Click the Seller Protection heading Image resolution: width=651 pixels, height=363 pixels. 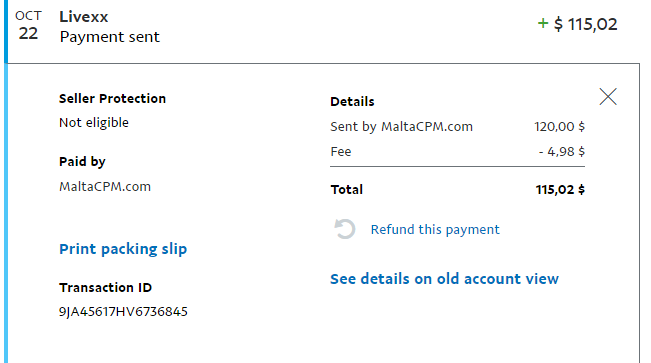click(x=112, y=98)
